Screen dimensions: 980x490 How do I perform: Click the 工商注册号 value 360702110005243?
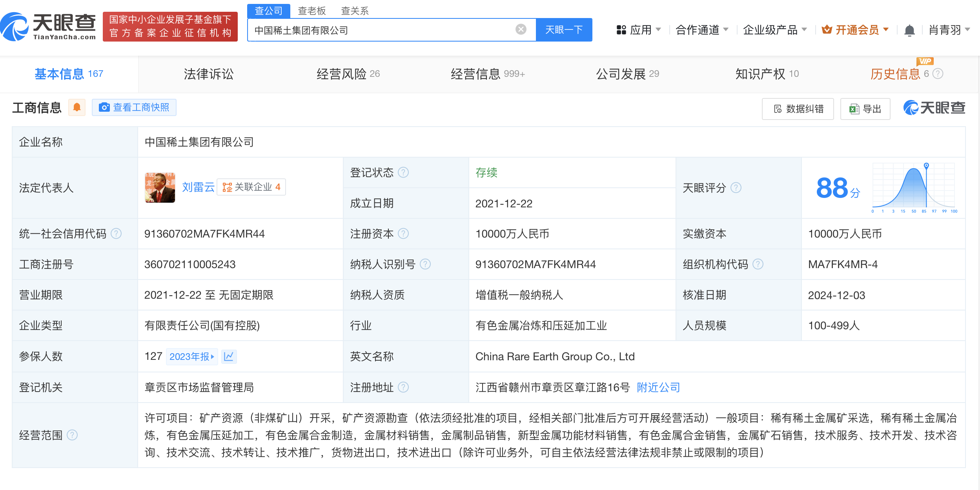tap(190, 264)
